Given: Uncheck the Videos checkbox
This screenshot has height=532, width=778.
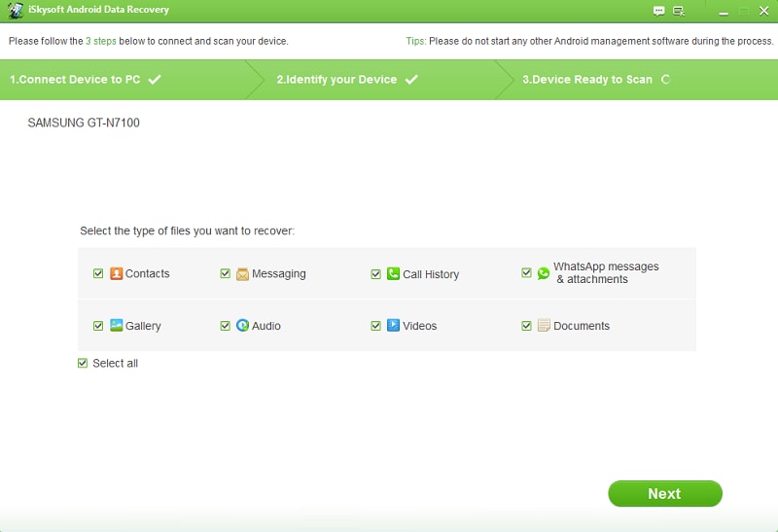Looking at the screenshot, I should pyautogui.click(x=375, y=326).
